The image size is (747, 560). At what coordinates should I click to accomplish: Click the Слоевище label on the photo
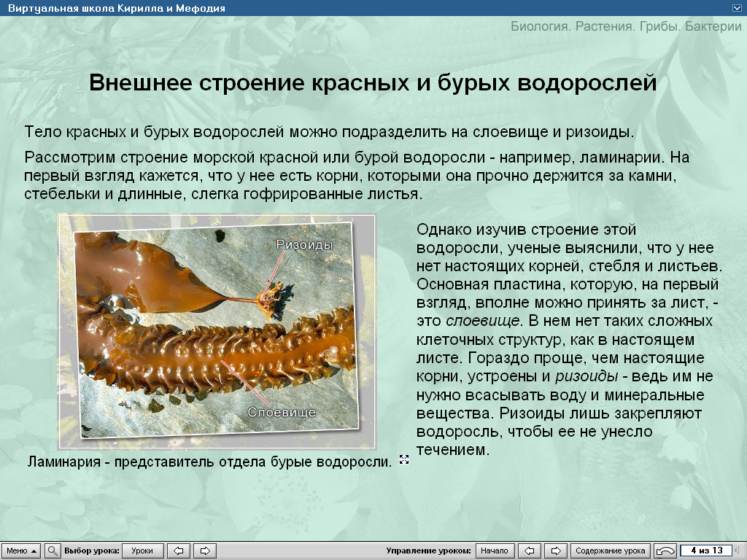tap(282, 412)
